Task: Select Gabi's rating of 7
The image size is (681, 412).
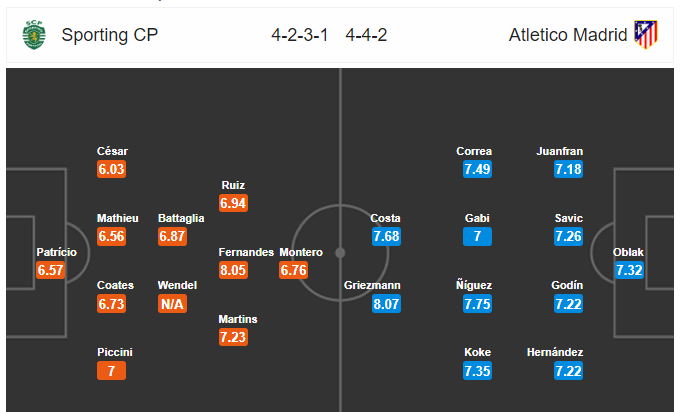Action: point(477,237)
